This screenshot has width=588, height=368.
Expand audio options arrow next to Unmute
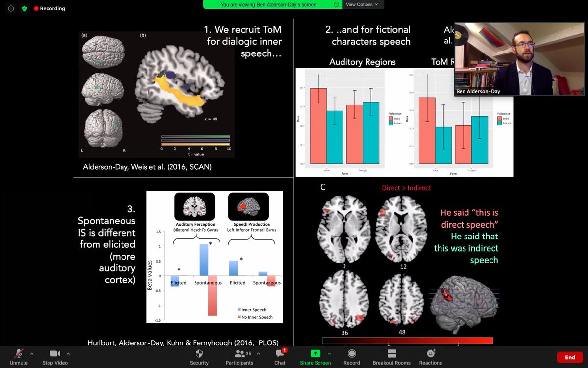(32, 353)
